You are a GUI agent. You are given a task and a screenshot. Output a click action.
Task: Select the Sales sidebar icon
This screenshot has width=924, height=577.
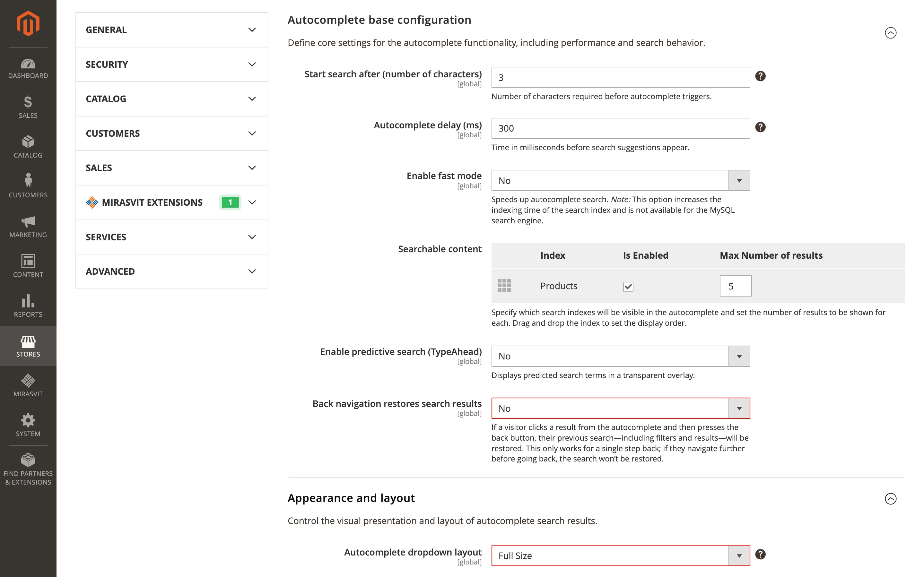click(x=28, y=108)
